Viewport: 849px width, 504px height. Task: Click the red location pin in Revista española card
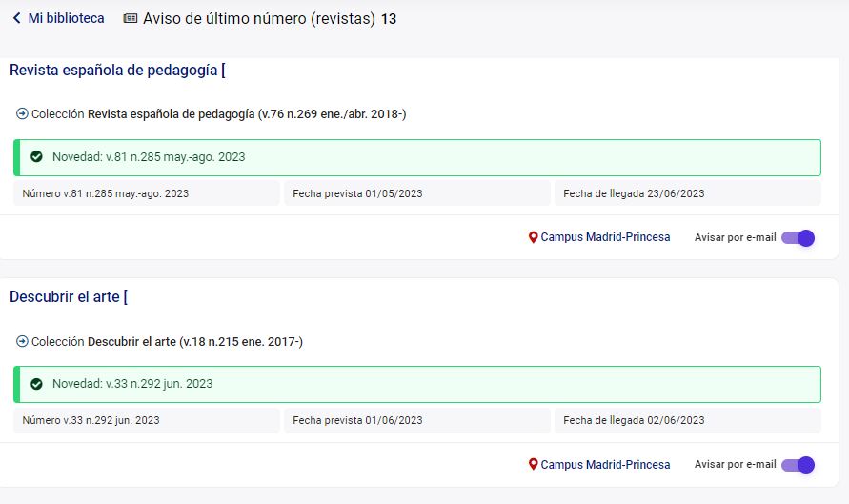pyautogui.click(x=534, y=237)
